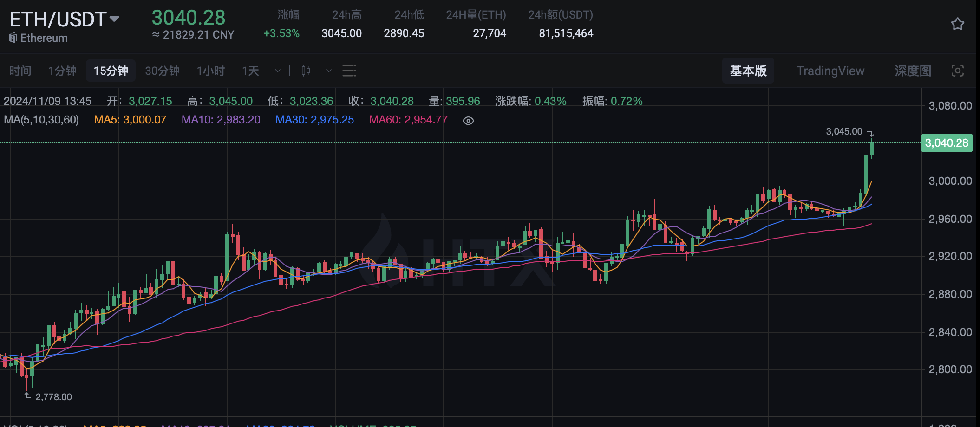The image size is (980, 427).
Task: Click the 3,045.00 high price marker
Action: (x=843, y=131)
